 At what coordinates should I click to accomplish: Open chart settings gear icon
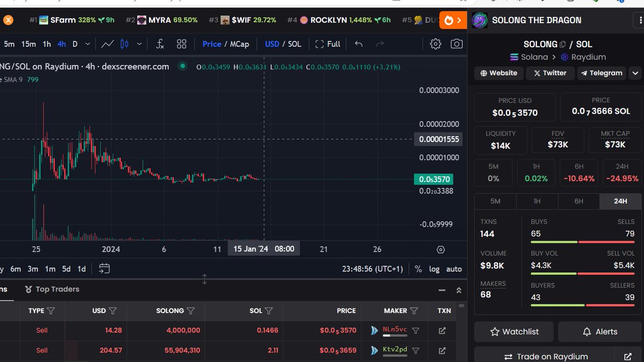(435, 44)
